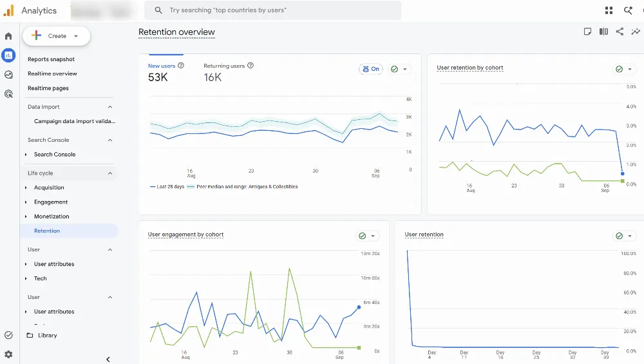Click the User retention by cohort card title

pyautogui.click(x=470, y=68)
